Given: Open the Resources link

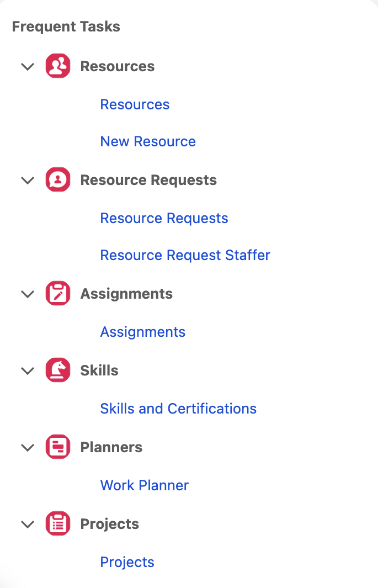Looking at the screenshot, I should click(135, 104).
